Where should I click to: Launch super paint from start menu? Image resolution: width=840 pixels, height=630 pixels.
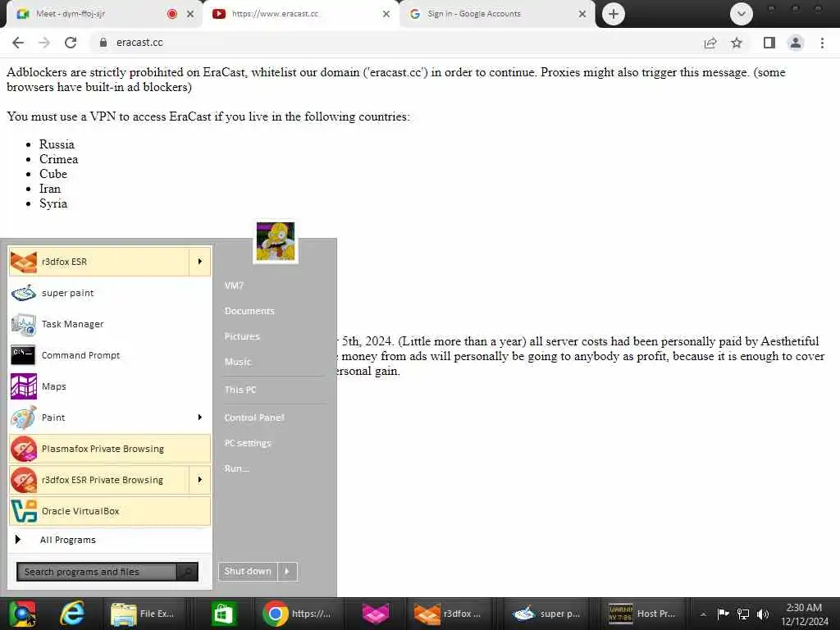[110, 293]
